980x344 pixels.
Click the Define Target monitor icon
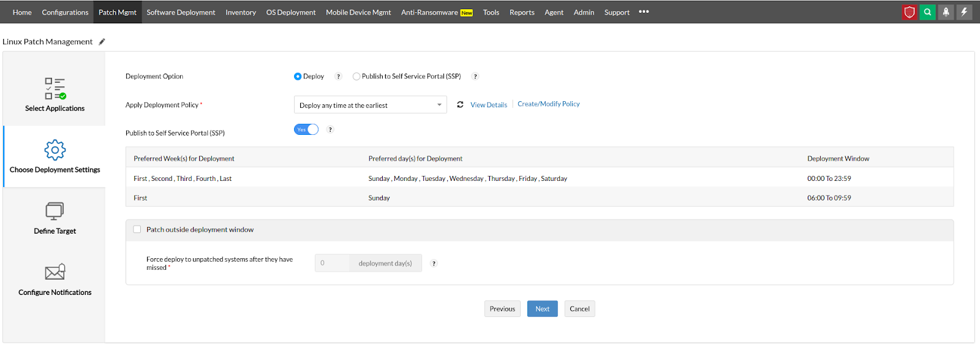point(55,211)
